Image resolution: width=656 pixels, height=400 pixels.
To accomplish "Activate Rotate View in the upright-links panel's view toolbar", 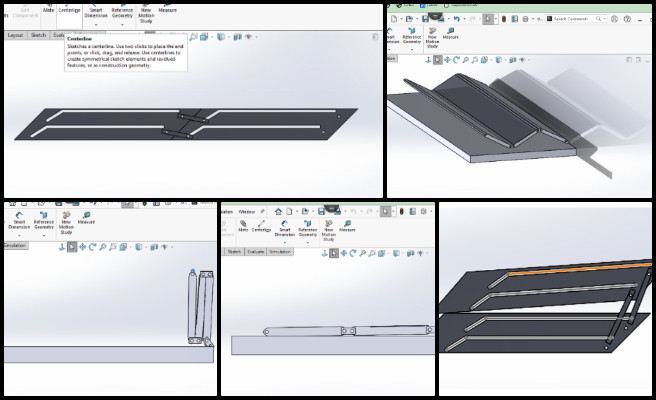I will tap(92, 247).
